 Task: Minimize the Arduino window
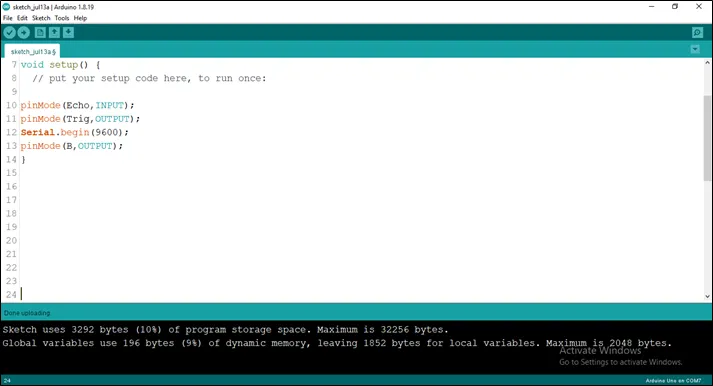coord(652,7)
